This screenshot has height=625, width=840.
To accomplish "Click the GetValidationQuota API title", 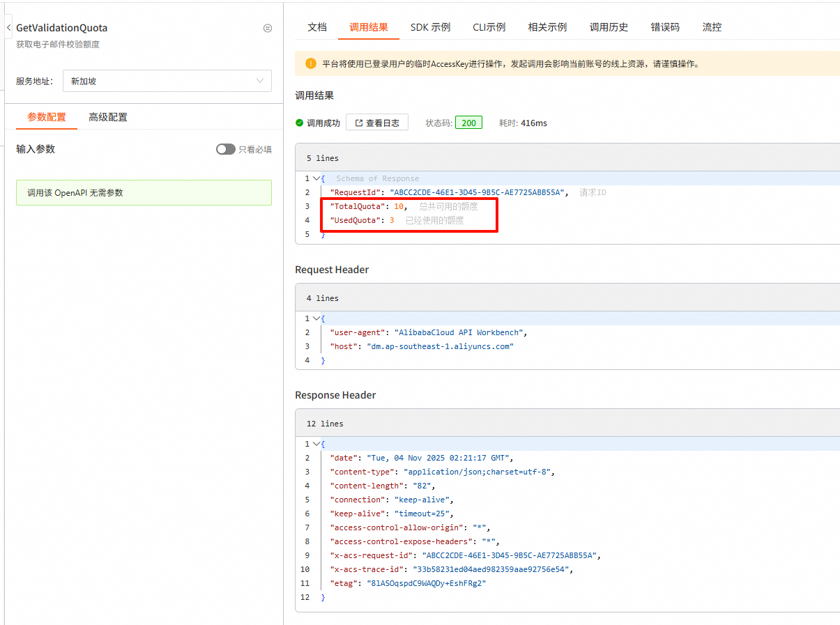I will click(x=62, y=28).
